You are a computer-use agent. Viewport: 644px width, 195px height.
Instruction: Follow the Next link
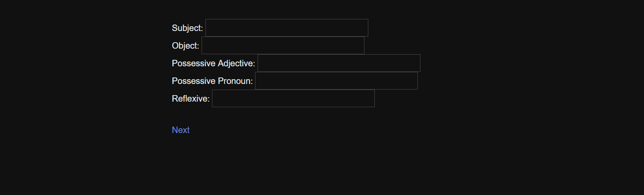[180, 130]
